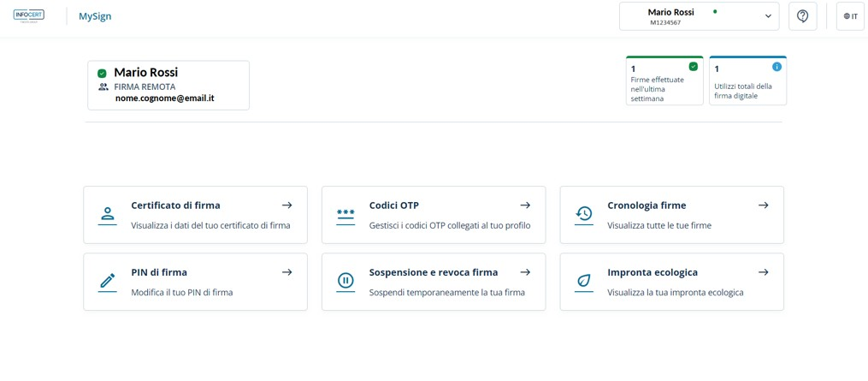868x381 pixels.
Task: Open Codici OTP management card
Action: tap(433, 215)
